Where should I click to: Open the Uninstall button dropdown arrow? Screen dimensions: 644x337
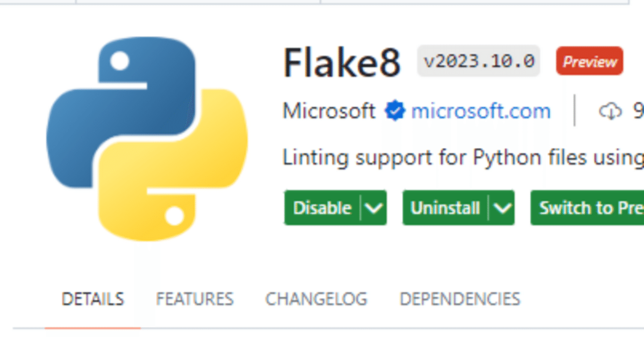coord(501,208)
